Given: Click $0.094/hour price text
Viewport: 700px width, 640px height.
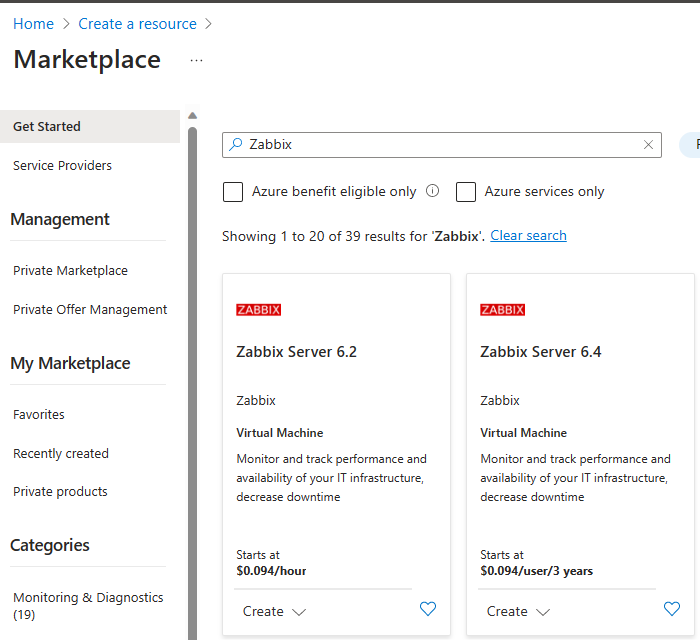Looking at the screenshot, I should click(x=271, y=571).
